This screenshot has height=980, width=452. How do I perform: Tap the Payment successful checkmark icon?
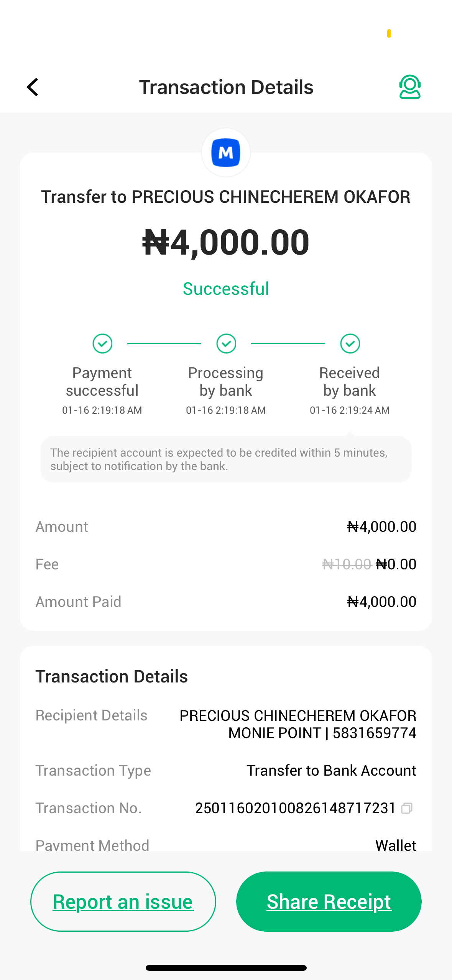[102, 343]
